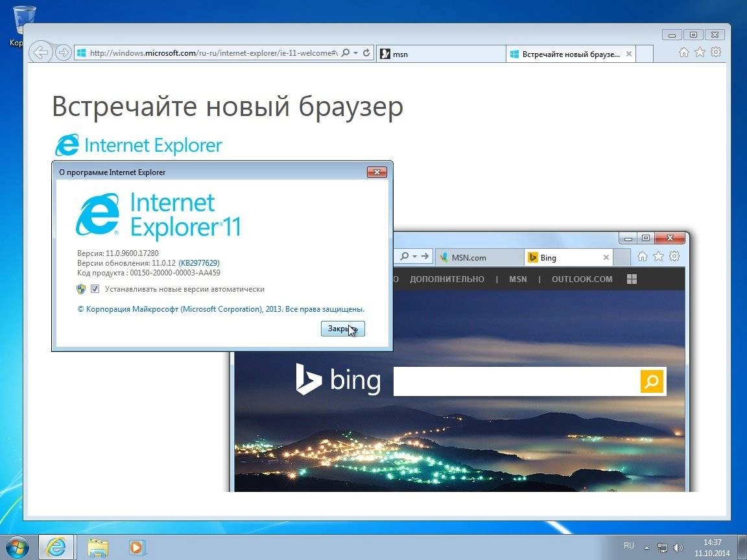Image resolution: width=747 pixels, height=560 pixels.
Task: Click OUTLOOK.COM in the Bing navigation bar
Action: tap(582, 279)
